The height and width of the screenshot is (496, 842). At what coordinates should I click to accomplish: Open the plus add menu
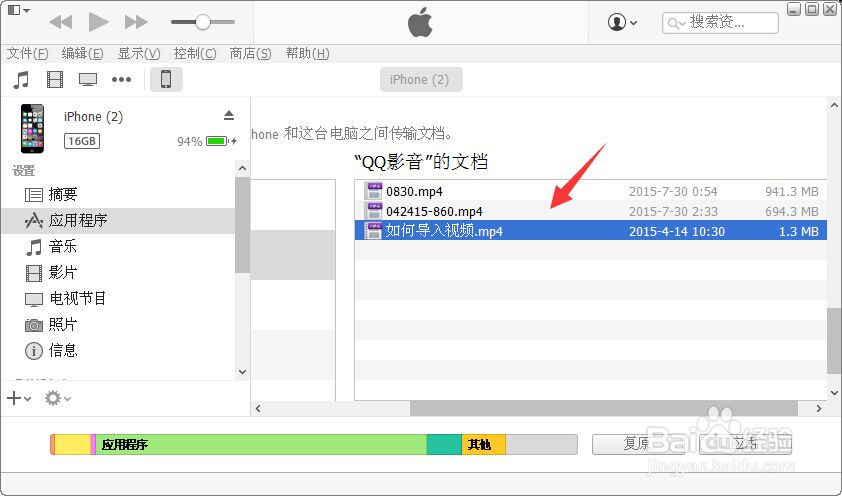point(19,398)
